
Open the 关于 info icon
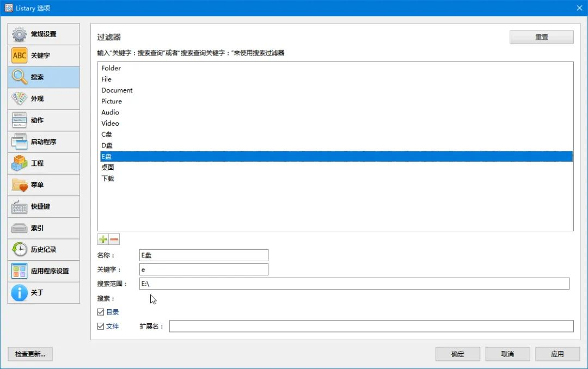(x=19, y=292)
